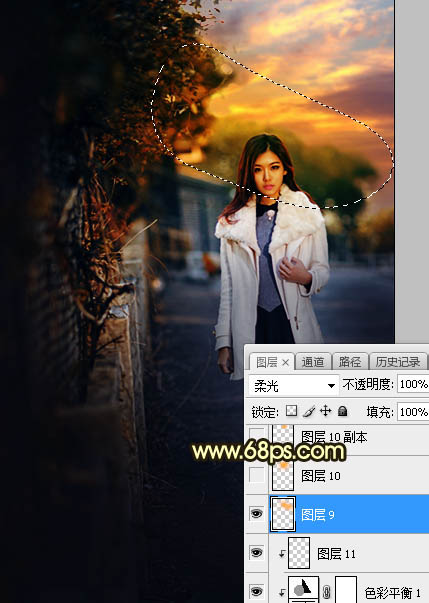Switch to the 通道 tab
The width and height of the screenshot is (429, 603).
tap(313, 362)
